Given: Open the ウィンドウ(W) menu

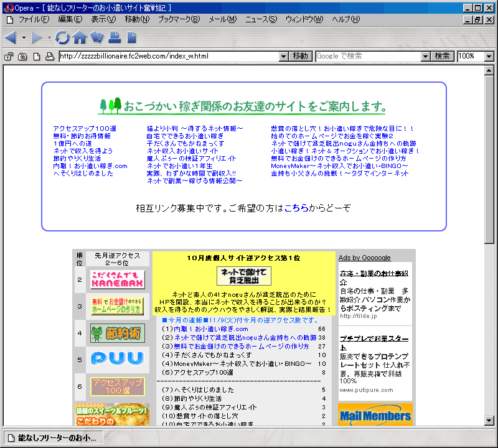Looking at the screenshot, I should [x=304, y=19].
